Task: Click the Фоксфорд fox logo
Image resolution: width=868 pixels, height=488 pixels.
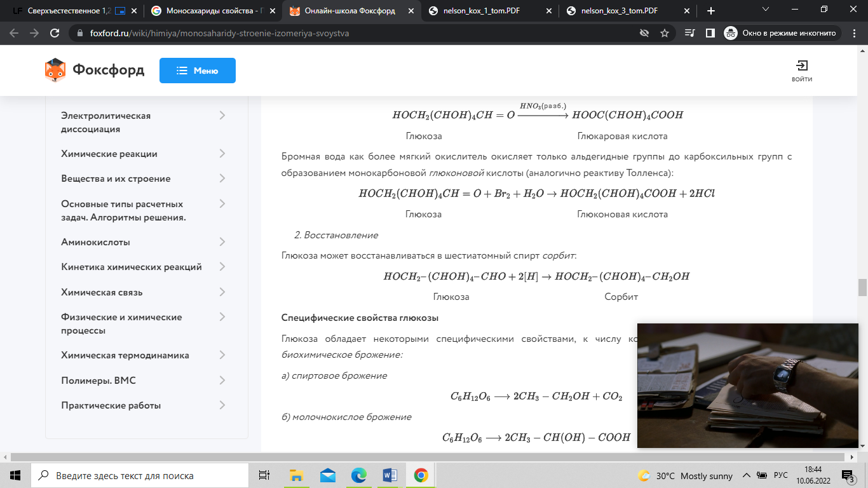Action: click(55, 71)
